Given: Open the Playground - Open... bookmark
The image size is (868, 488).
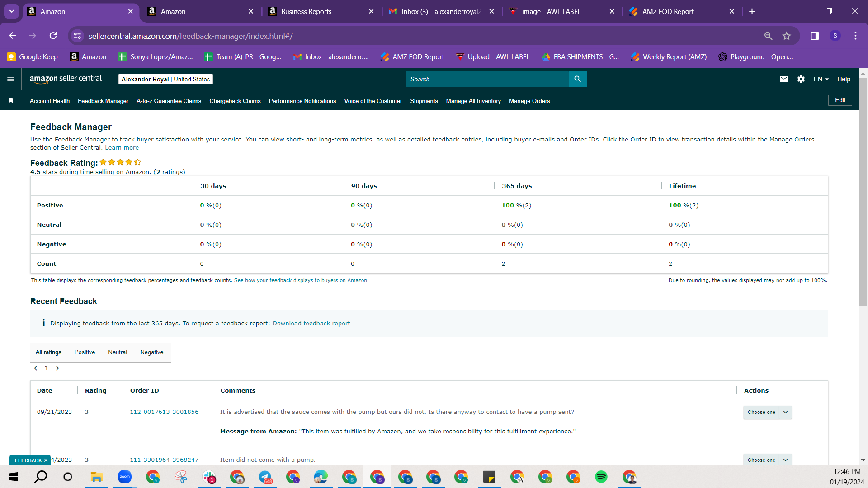Looking at the screenshot, I should coord(756,57).
